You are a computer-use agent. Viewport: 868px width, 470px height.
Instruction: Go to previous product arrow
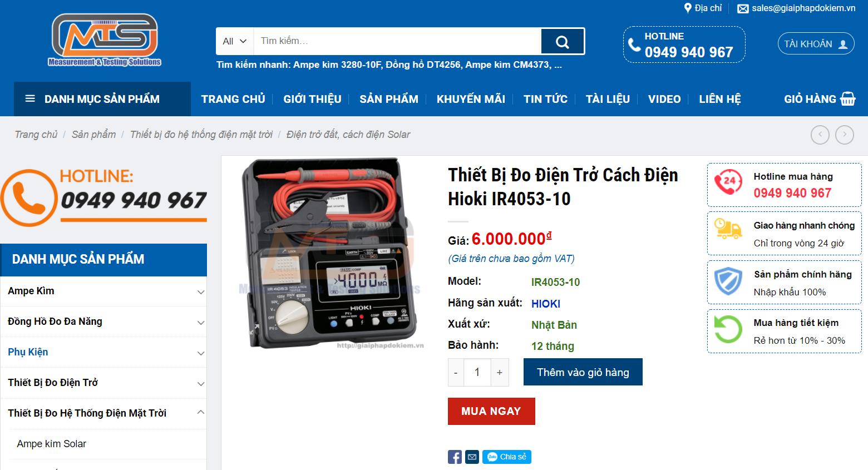820,135
